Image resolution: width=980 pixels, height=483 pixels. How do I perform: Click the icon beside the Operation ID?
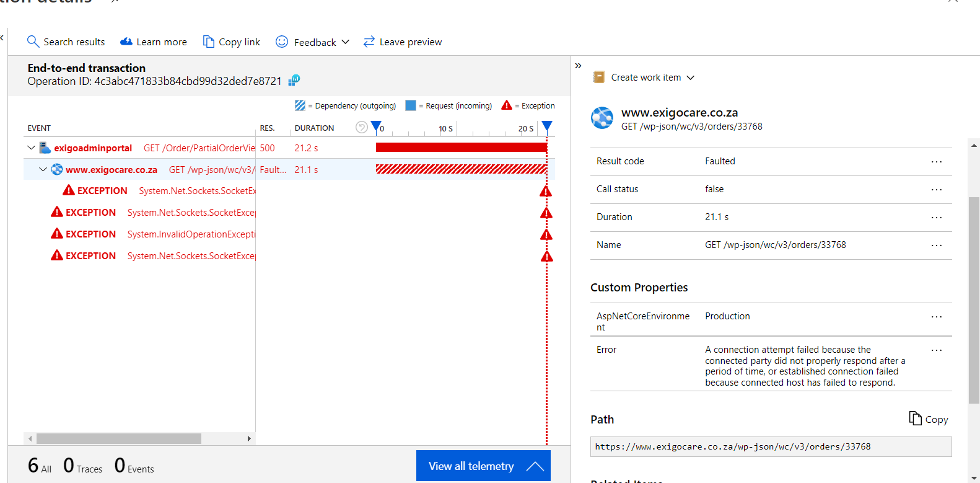pos(294,80)
